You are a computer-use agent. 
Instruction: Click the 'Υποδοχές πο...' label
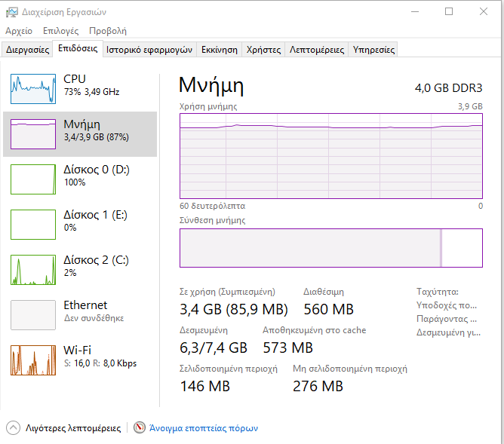coord(447,305)
